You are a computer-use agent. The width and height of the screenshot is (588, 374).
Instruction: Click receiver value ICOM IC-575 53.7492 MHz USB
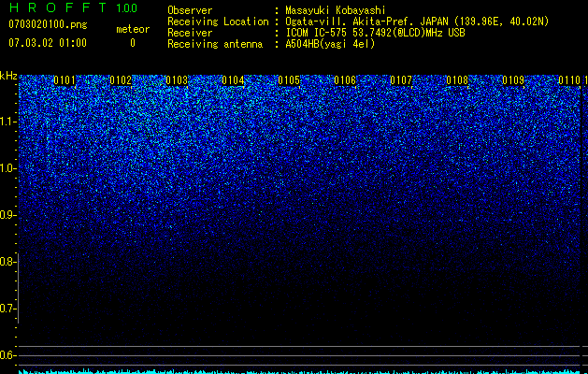(x=375, y=33)
